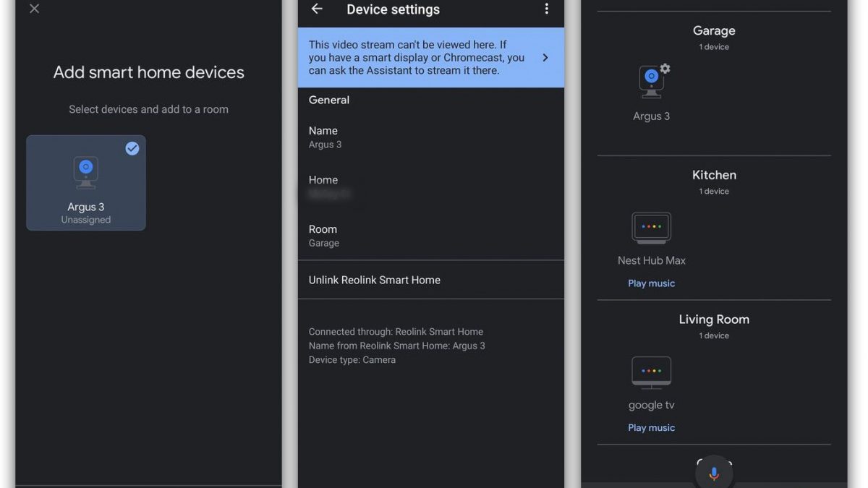Play music on Nest Hub Max
This screenshot has width=868, height=488.
click(651, 283)
